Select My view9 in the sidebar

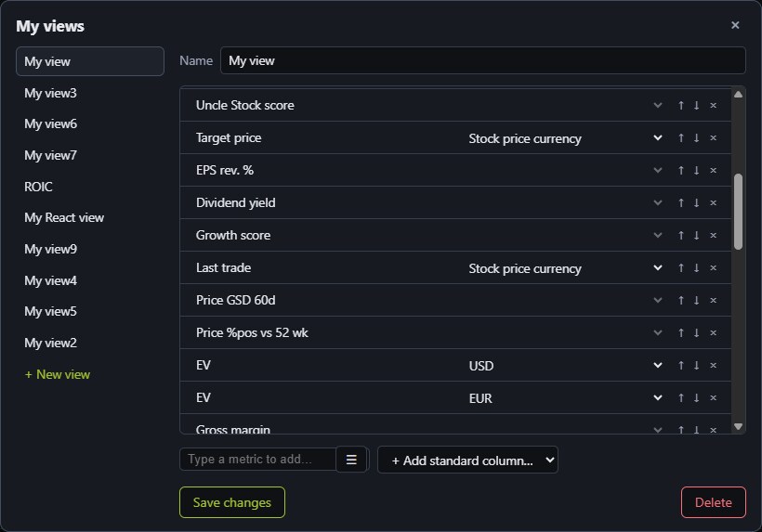coord(90,249)
